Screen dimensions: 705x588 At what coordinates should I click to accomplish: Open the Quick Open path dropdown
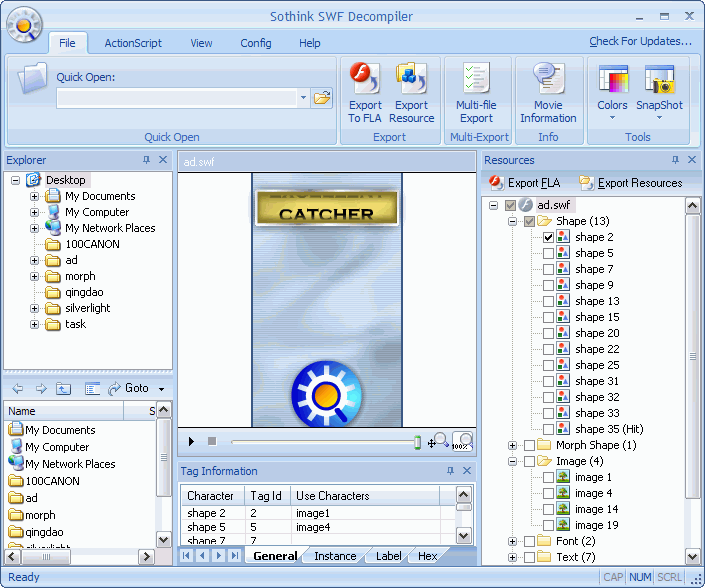click(304, 98)
